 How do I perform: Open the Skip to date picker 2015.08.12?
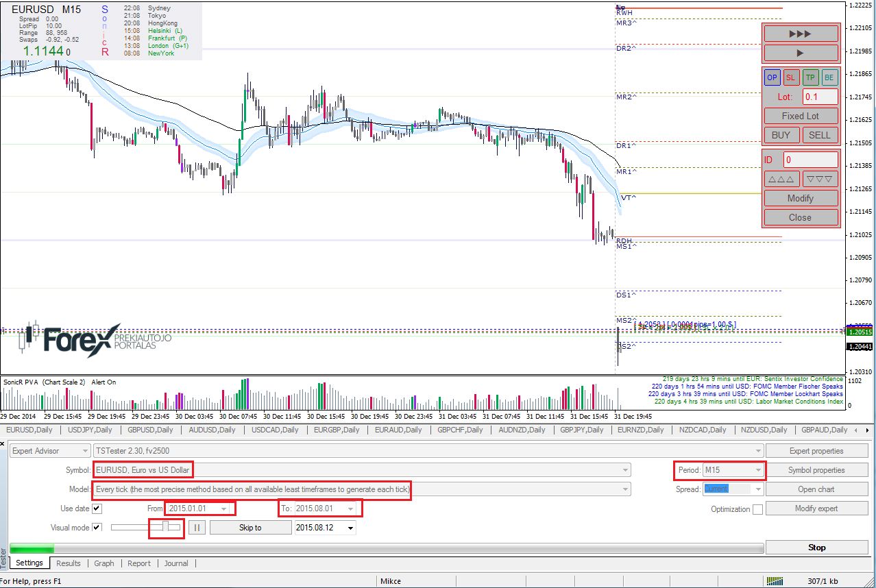pos(325,528)
